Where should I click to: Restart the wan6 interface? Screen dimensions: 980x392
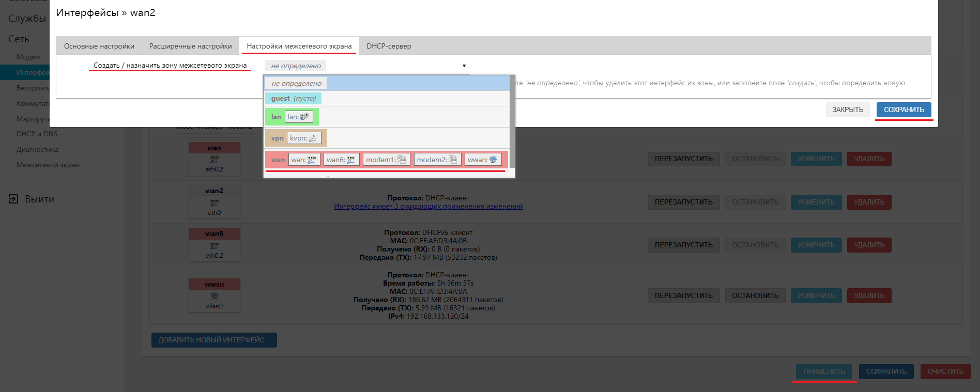pyautogui.click(x=684, y=245)
